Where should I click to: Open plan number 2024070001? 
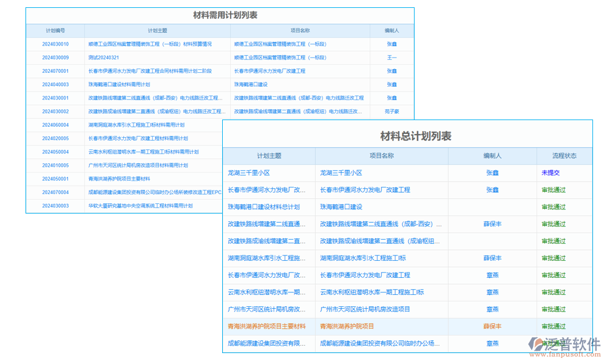coord(55,71)
